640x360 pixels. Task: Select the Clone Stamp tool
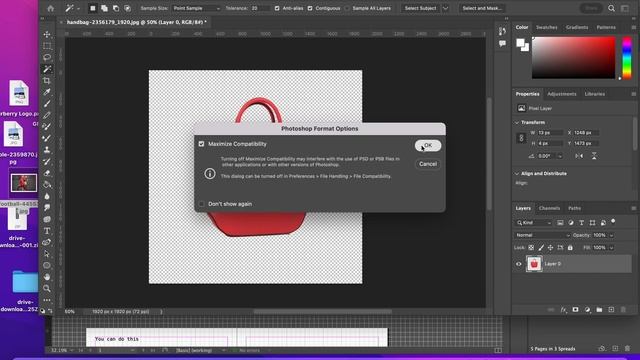pos(47,150)
